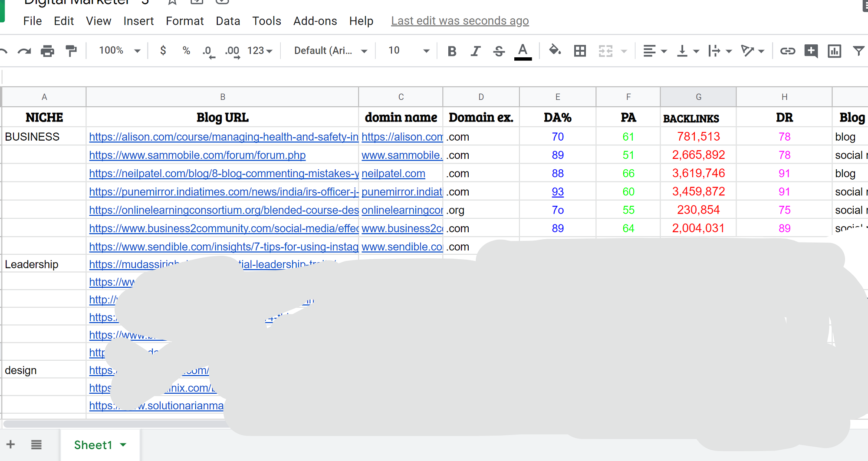Screen dimensions: 868x461
Task: Click the Insert link icon
Action: pyautogui.click(x=787, y=50)
